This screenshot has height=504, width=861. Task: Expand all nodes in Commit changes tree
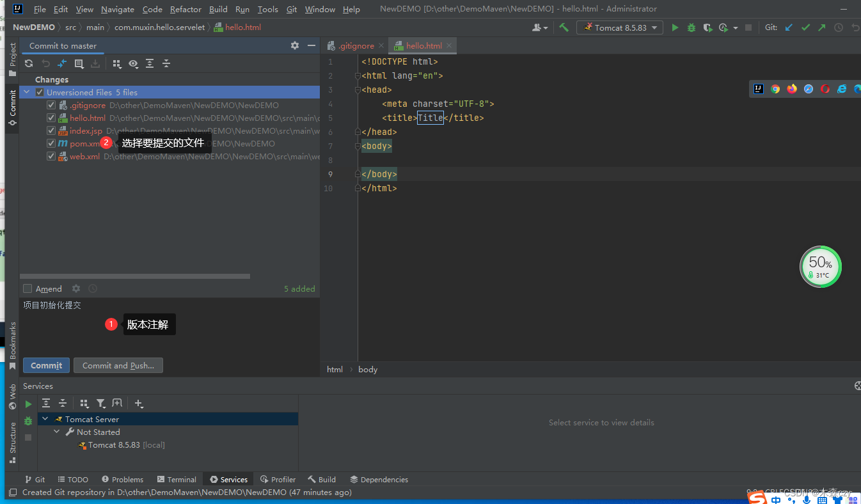coord(150,63)
